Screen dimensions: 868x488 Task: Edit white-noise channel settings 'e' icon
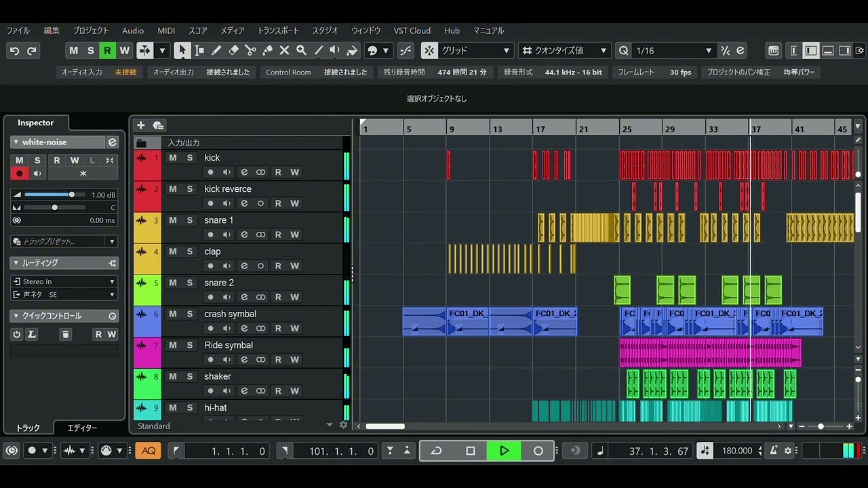pyautogui.click(x=113, y=142)
